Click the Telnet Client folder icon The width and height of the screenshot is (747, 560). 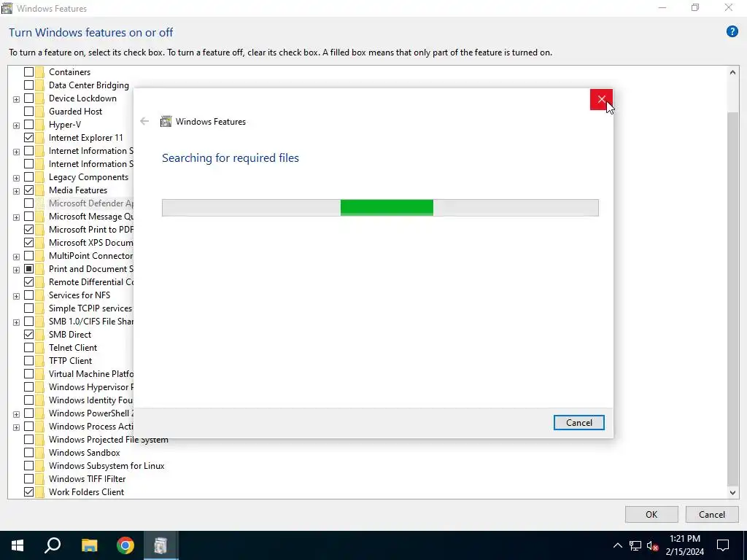click(39, 348)
